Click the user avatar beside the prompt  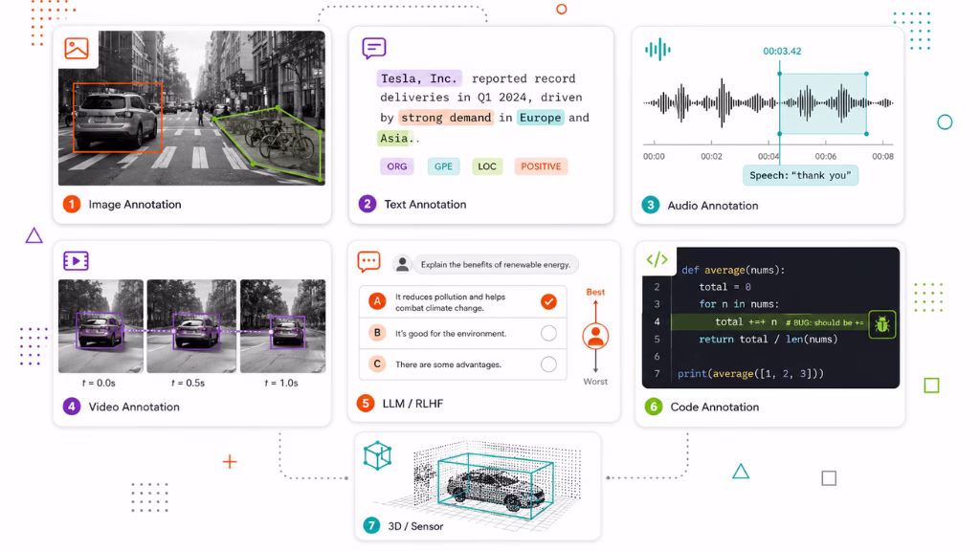(403, 264)
